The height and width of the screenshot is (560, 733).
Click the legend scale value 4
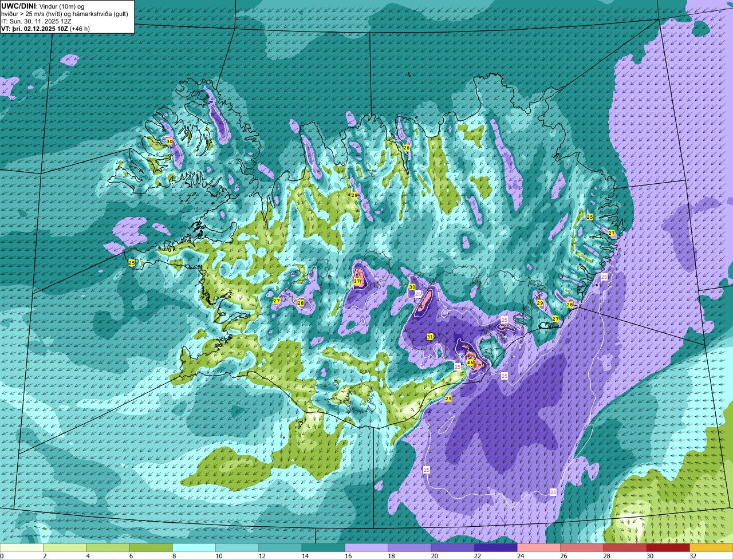click(88, 556)
